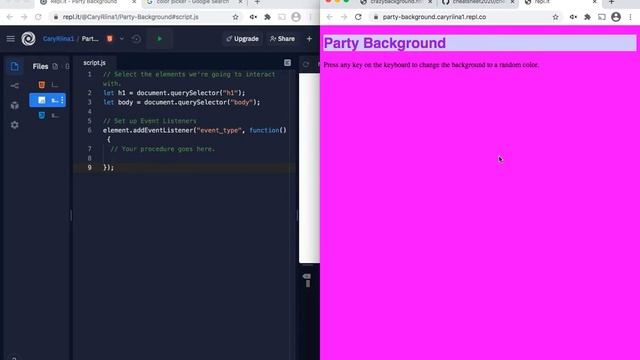Go back in right browser window

point(330,17)
